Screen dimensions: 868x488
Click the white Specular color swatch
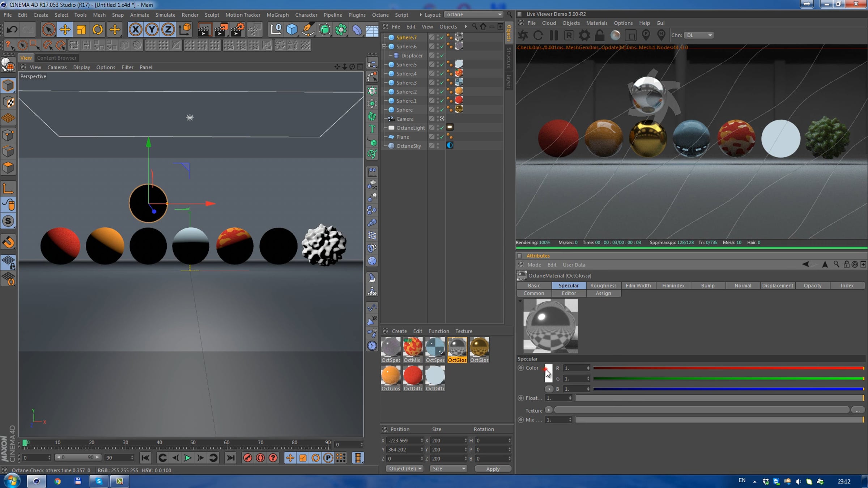(549, 373)
